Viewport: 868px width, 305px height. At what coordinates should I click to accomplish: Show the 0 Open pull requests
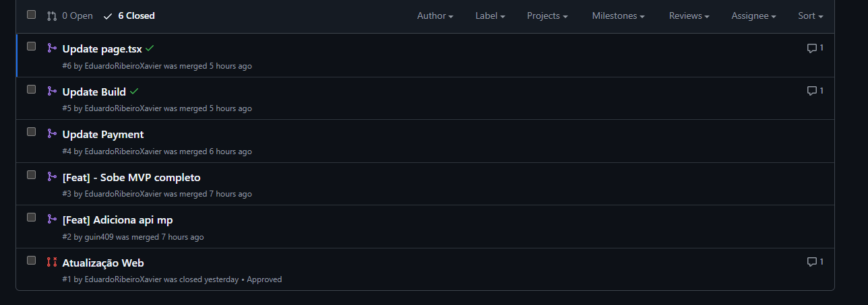(70, 15)
